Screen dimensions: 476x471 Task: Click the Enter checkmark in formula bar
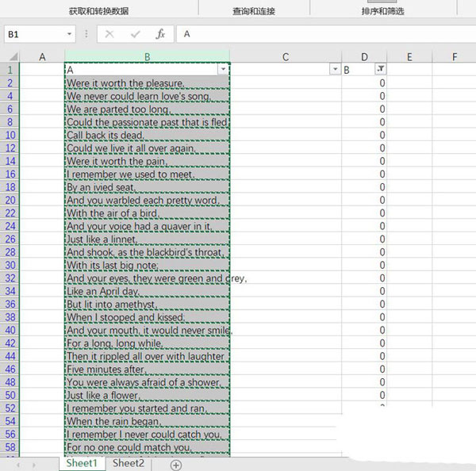click(136, 34)
